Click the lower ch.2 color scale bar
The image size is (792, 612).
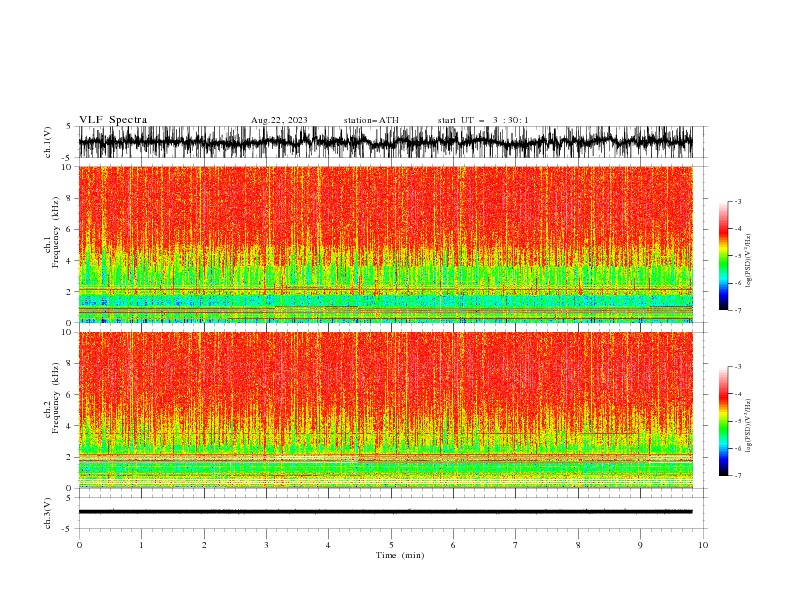click(723, 421)
